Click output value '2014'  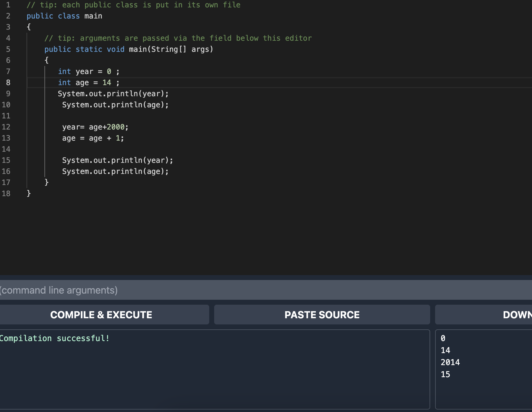pos(450,362)
